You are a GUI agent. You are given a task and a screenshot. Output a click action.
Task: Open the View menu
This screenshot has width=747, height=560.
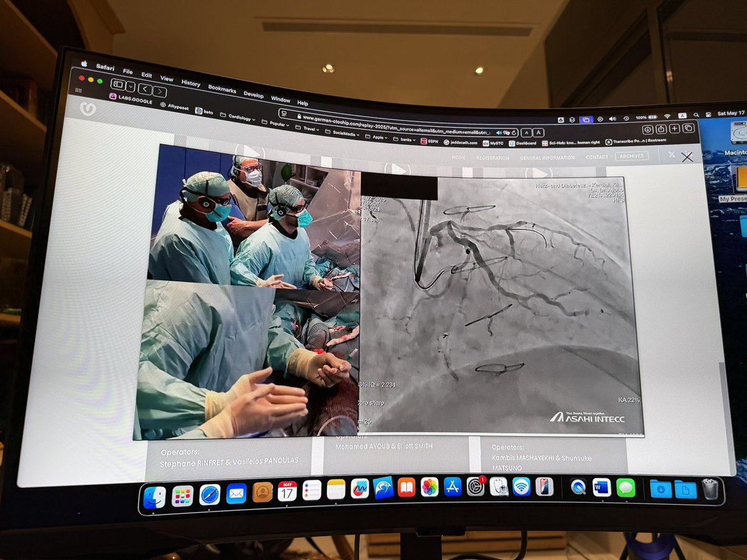tap(167, 78)
